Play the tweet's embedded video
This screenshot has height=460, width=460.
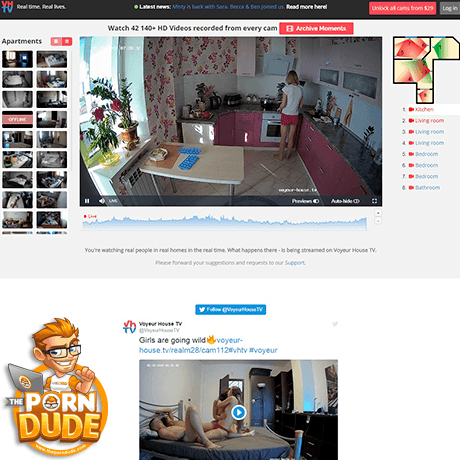coord(239,412)
